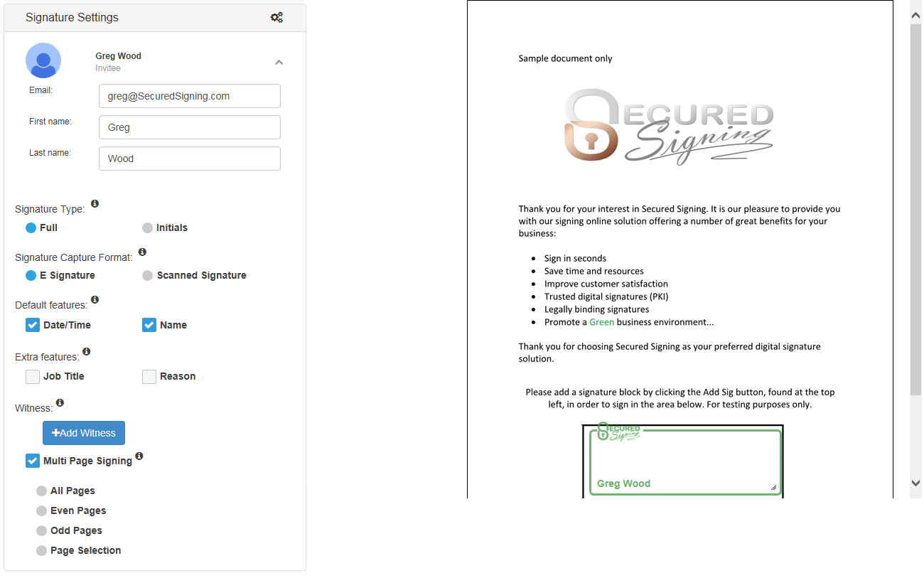Show info for Signature Type

pos(95,204)
